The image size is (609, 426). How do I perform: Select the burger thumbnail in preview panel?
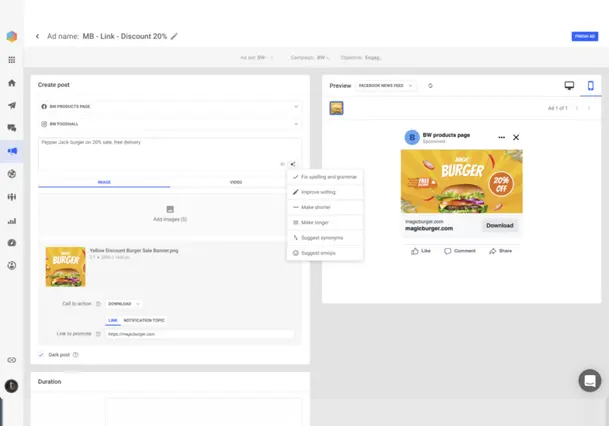tap(336, 108)
